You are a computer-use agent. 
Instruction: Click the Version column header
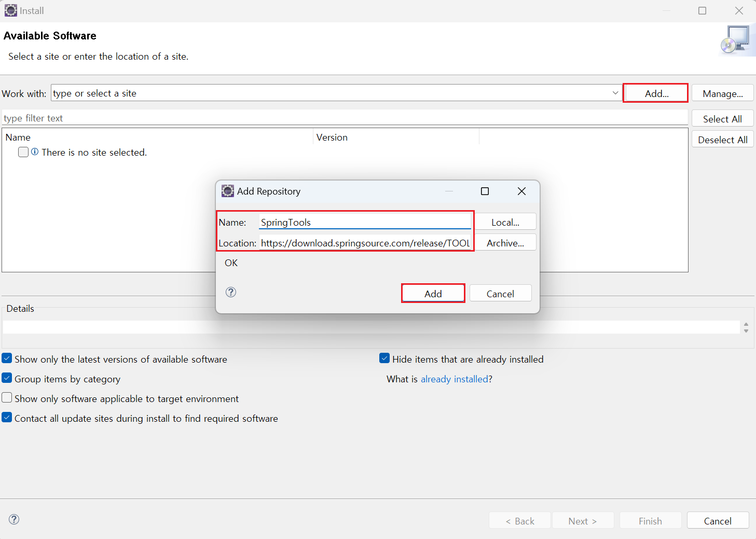pos(332,137)
